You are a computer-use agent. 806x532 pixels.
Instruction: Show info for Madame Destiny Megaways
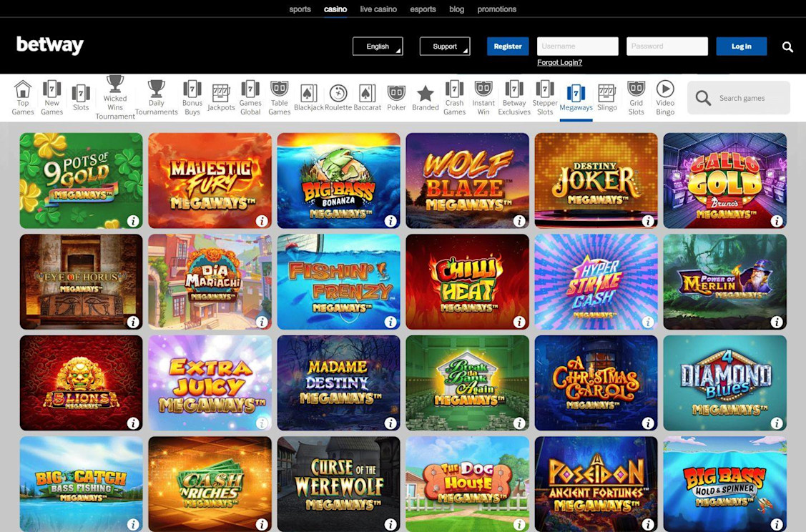(x=390, y=423)
